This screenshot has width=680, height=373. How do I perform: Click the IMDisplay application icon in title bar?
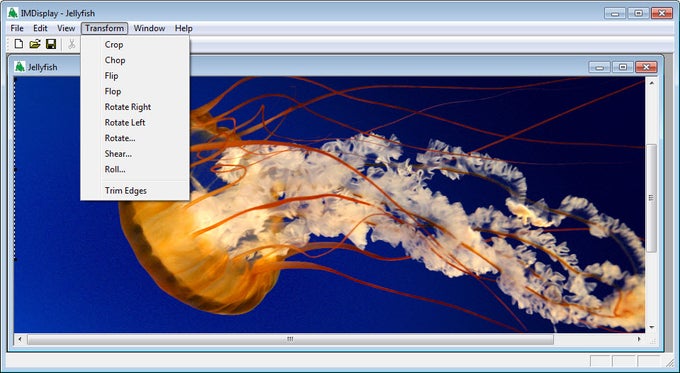[13, 13]
